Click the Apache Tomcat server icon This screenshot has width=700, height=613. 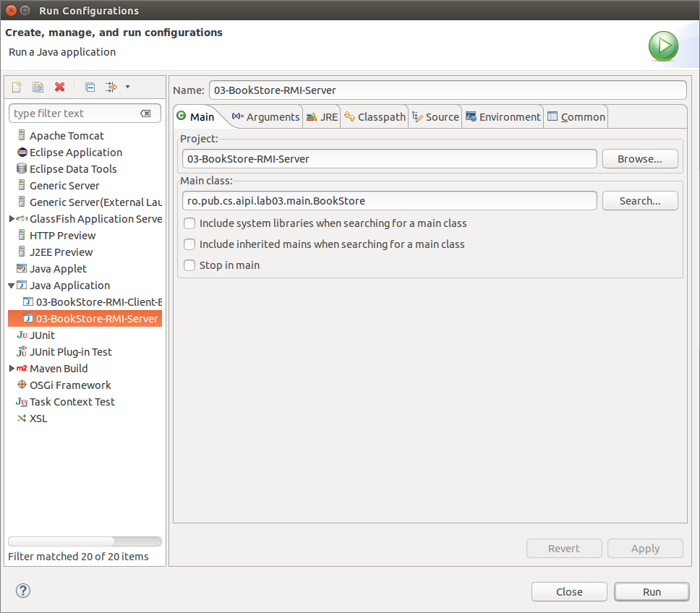[x=22, y=135]
